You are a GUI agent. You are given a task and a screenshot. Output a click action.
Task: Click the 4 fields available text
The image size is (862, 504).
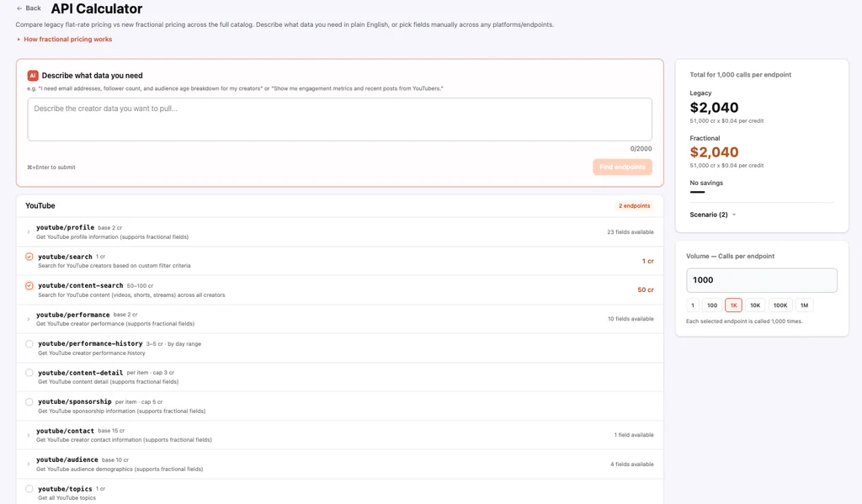631,464
